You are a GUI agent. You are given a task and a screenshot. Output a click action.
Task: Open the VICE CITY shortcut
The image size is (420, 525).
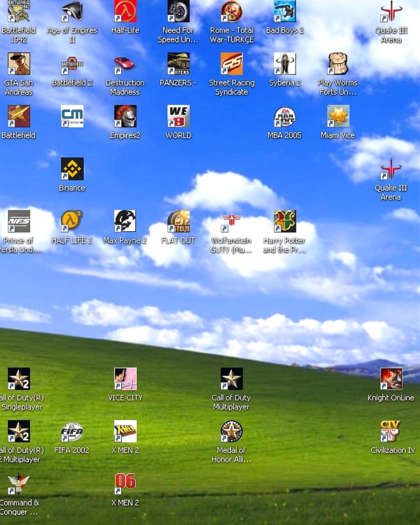[125, 379]
